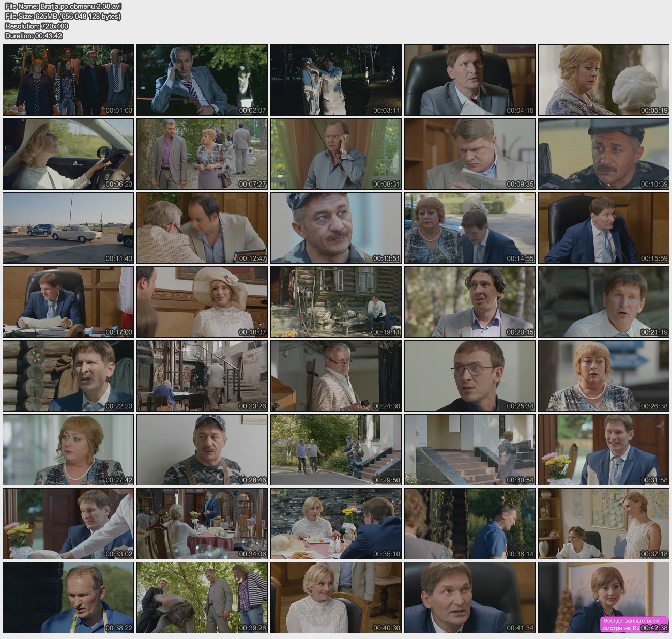Open the frame with man reading newspaper at 00:09:35

click(x=470, y=154)
